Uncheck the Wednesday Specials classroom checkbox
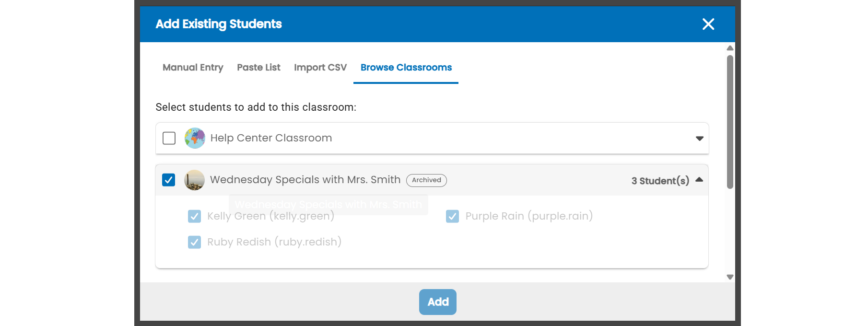 [169, 180]
